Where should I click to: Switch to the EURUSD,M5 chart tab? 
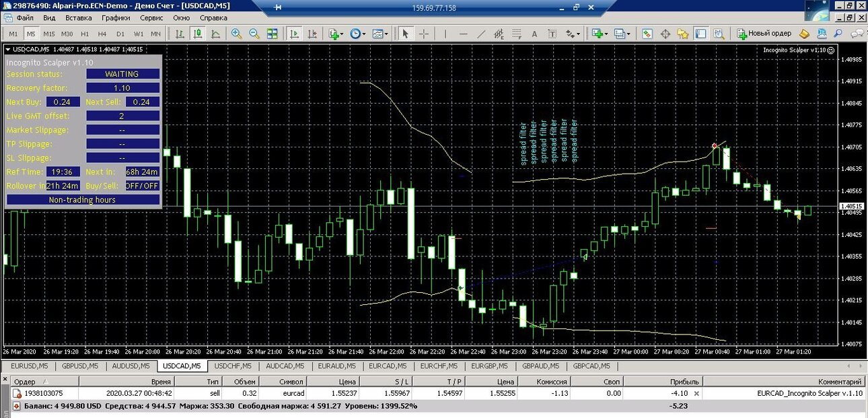pyautogui.click(x=30, y=366)
